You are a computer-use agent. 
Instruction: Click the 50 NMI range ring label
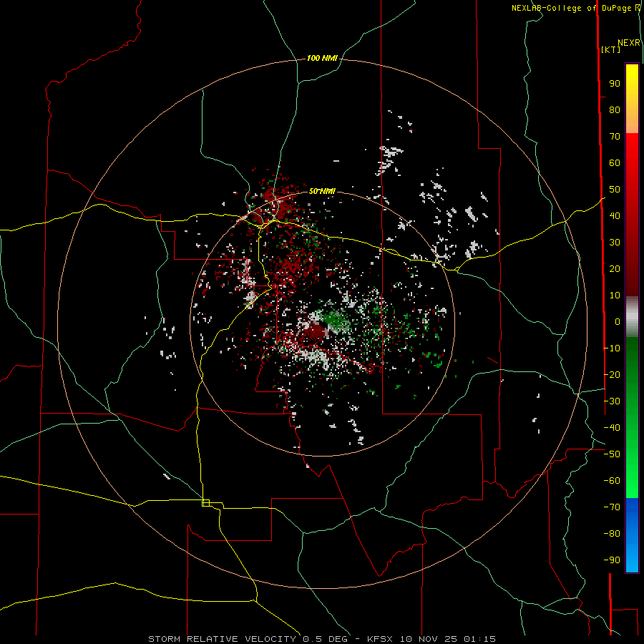pos(322,191)
